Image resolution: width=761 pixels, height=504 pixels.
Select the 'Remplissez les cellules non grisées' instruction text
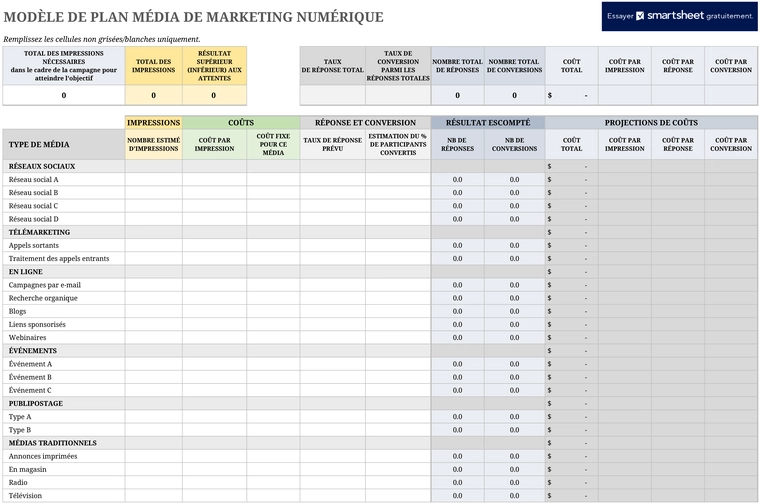[x=101, y=39]
